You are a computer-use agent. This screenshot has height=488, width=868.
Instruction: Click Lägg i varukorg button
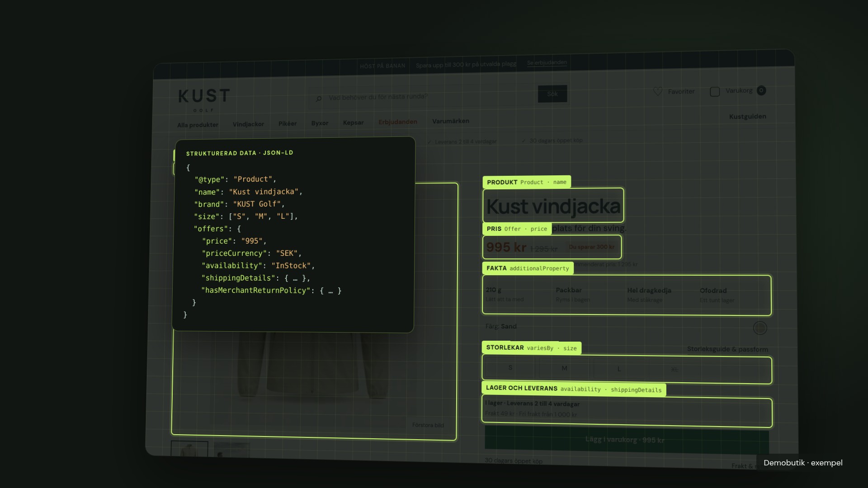tap(627, 440)
